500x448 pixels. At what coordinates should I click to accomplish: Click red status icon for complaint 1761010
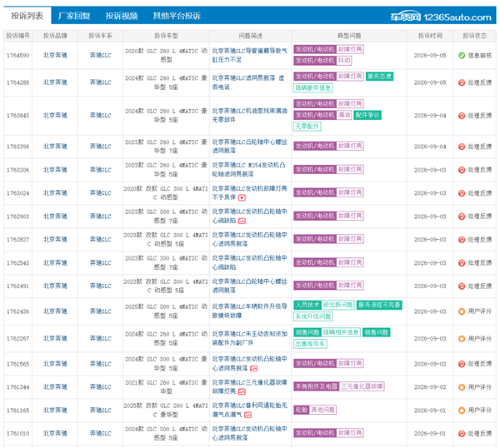(462, 433)
